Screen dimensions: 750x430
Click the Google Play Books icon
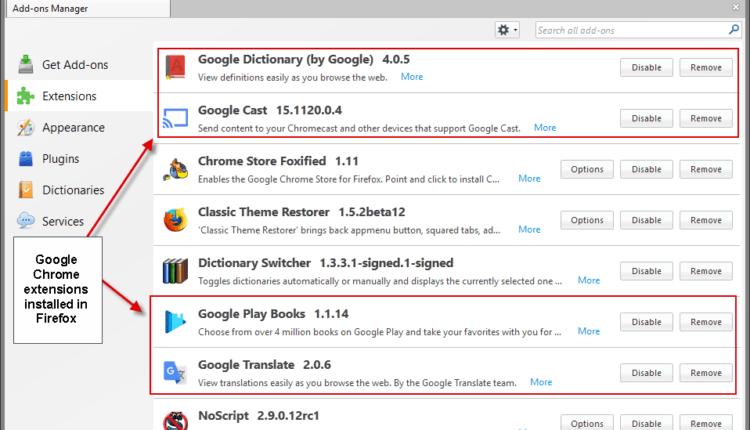pos(175,322)
